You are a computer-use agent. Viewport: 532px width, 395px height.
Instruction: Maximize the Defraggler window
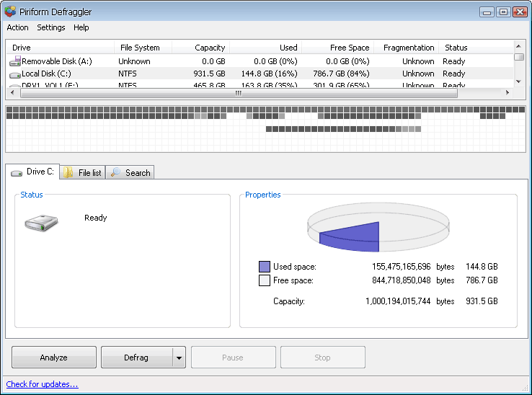pyautogui.click(x=503, y=12)
